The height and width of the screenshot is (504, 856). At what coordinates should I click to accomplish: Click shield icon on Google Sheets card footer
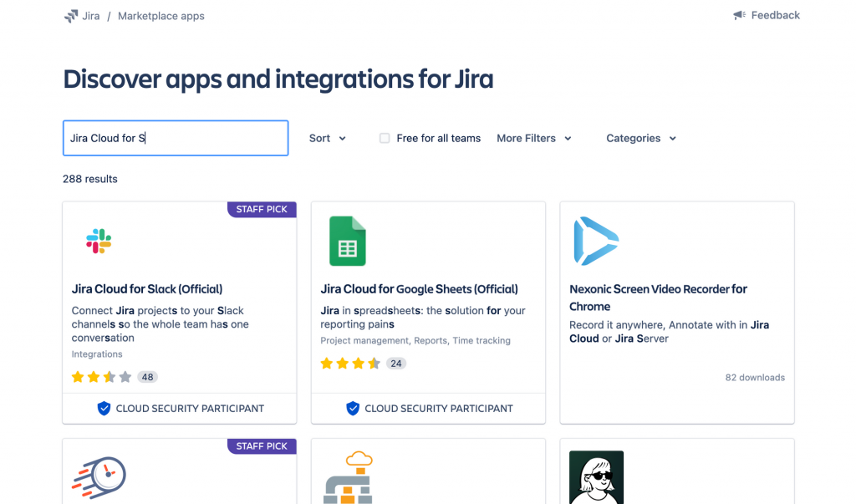[353, 409]
